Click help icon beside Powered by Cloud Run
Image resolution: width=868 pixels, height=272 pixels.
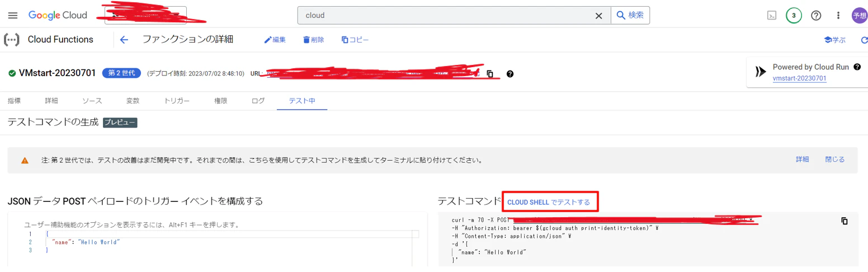(x=857, y=67)
